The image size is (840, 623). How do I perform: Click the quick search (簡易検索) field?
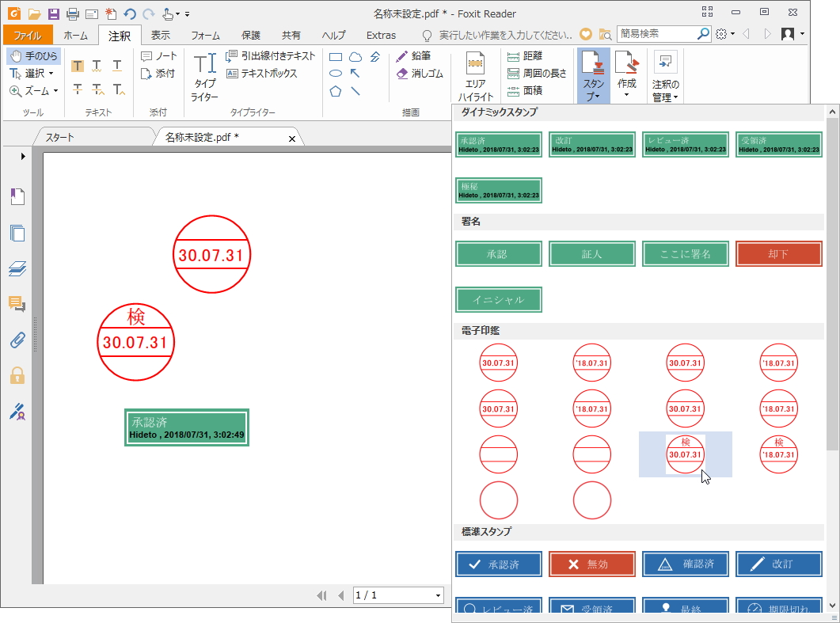pos(657,34)
